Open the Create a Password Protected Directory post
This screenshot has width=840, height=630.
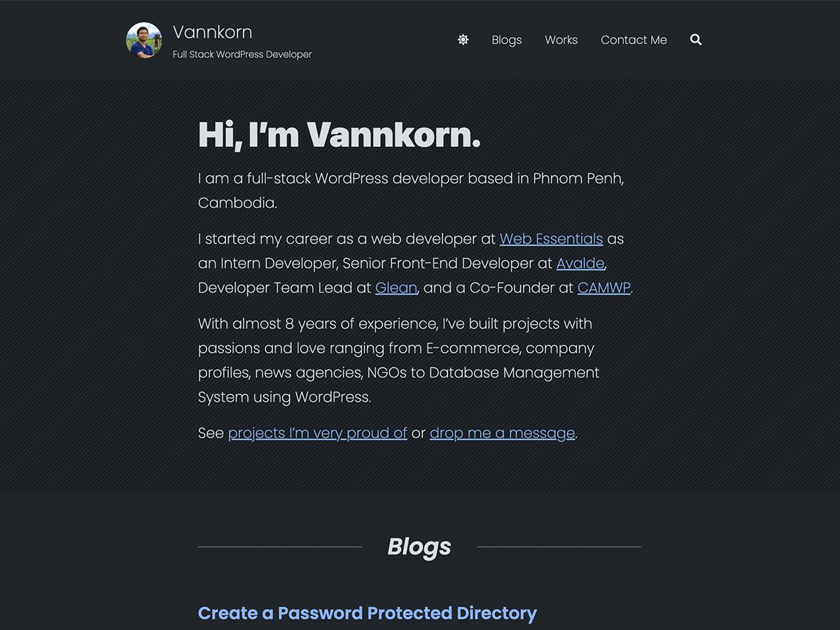[x=367, y=613]
